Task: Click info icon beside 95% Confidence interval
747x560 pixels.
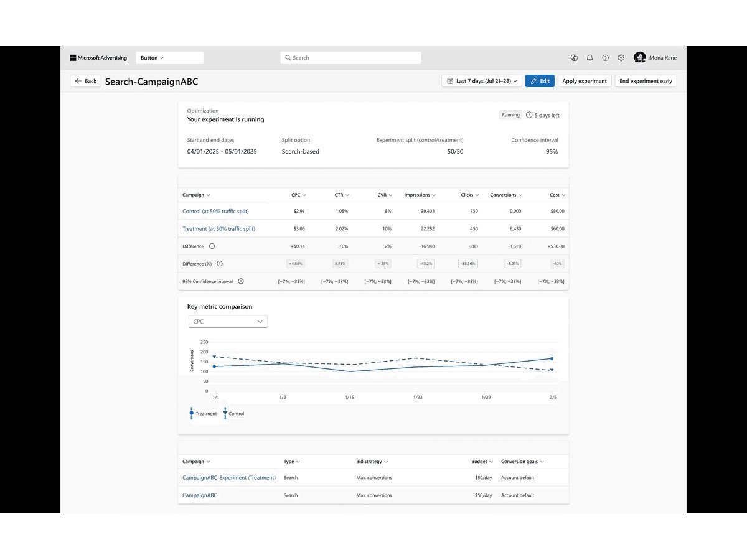Action: coord(241,281)
